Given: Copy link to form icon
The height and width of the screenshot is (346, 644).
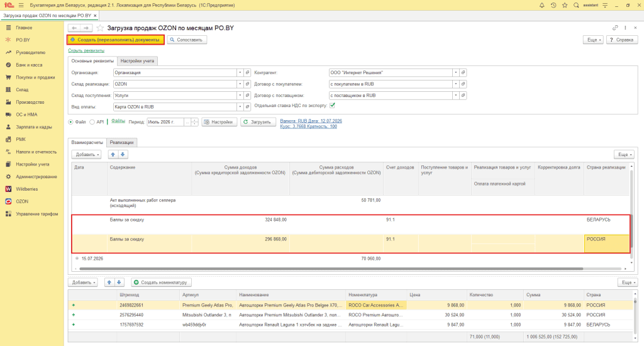Looking at the screenshot, I should pos(615,28).
